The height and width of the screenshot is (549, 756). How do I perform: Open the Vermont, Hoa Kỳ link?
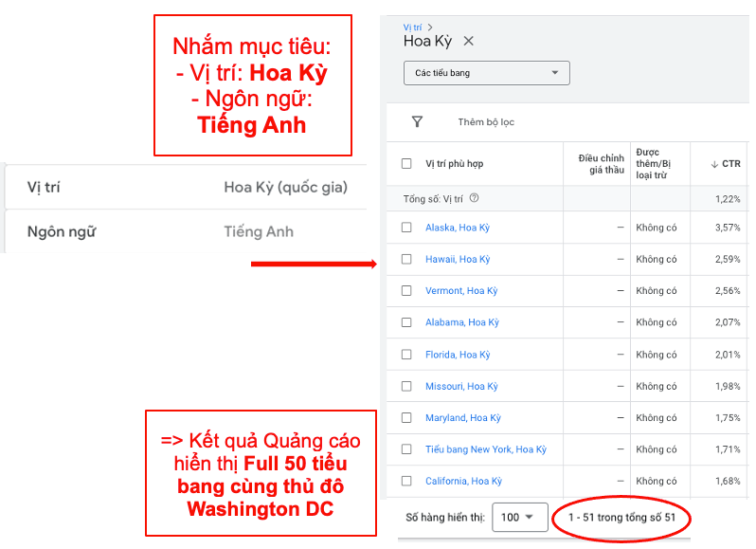pos(461,290)
